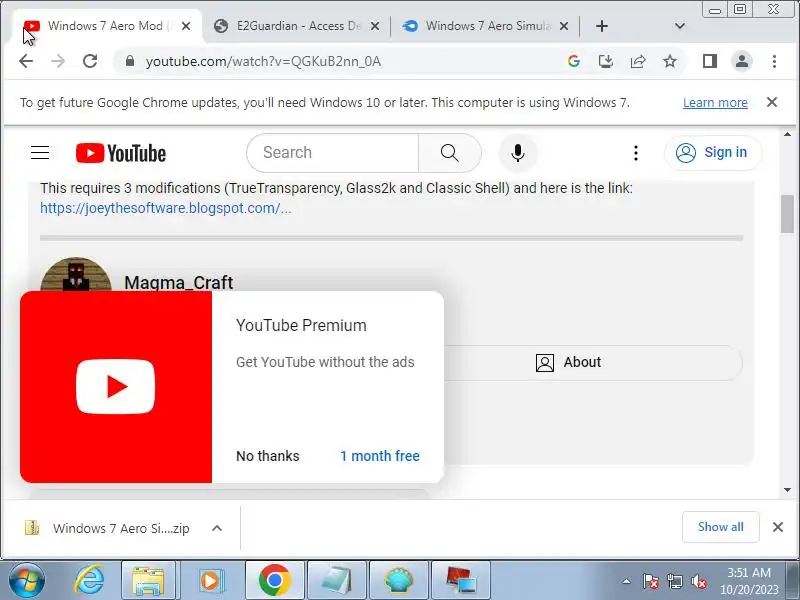The height and width of the screenshot is (600, 800).
Task: Open Chrome profile avatar
Action: coord(742,61)
